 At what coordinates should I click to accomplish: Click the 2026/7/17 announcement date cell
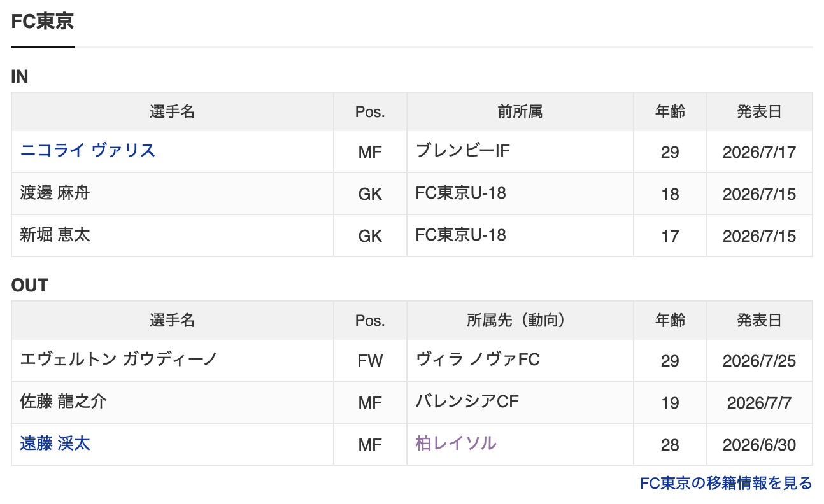point(759,151)
